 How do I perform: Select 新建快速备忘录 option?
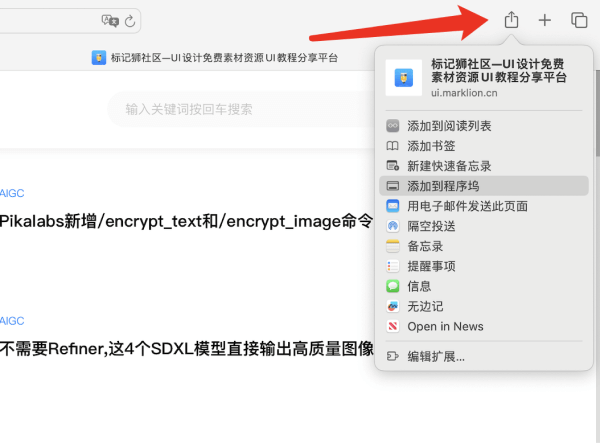(484, 166)
